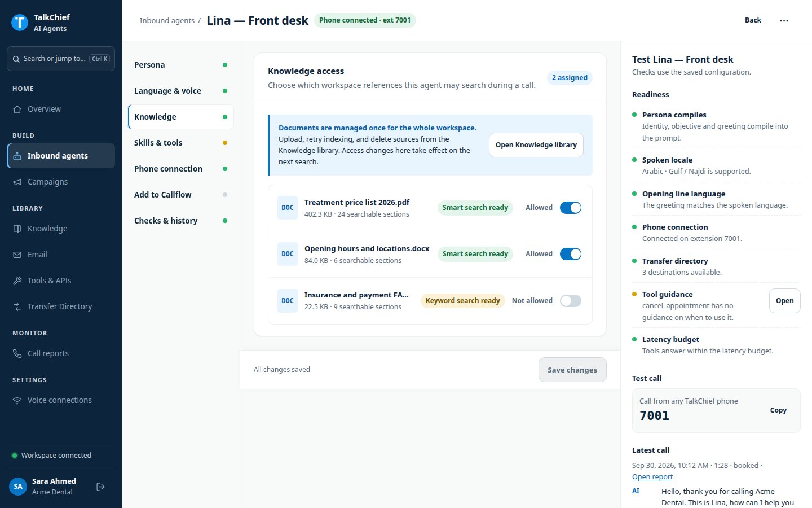The height and width of the screenshot is (508, 812).
Task: Click the Email envelope icon
Action: [17, 255]
